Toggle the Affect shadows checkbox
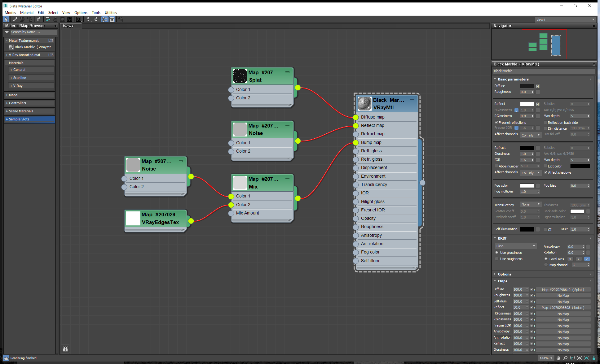The width and height of the screenshot is (600, 364). point(545,172)
